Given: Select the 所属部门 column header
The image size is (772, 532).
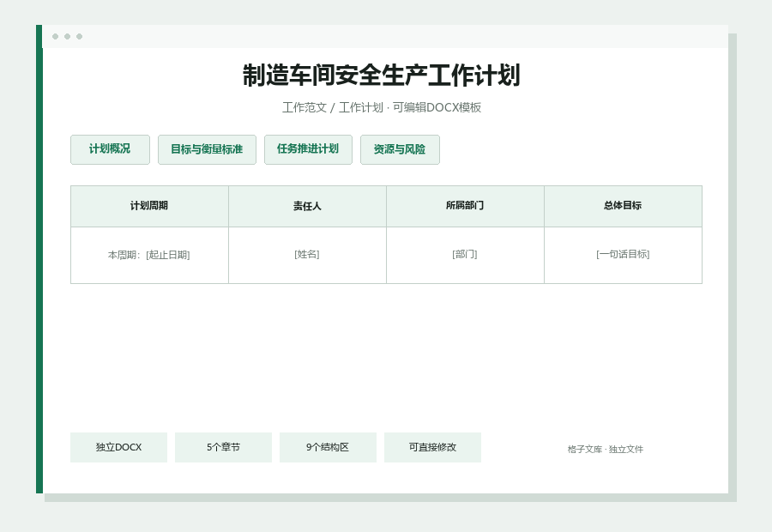Looking at the screenshot, I should (465, 206).
